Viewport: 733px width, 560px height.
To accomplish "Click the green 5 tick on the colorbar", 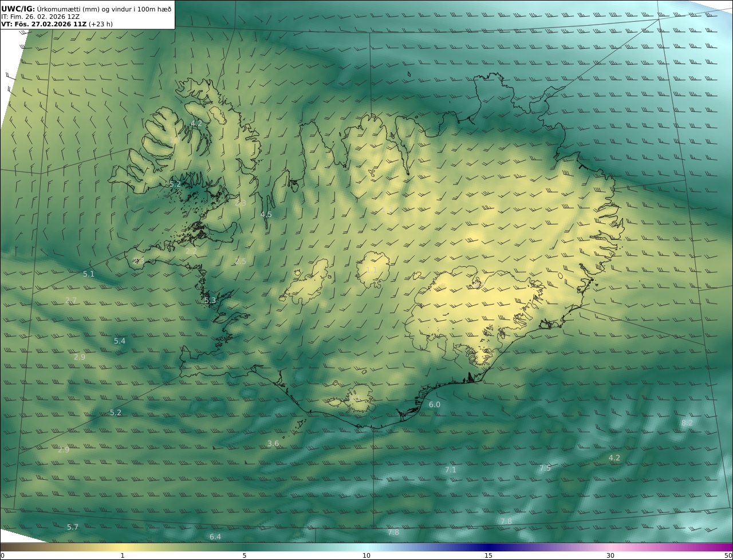I will click(245, 555).
